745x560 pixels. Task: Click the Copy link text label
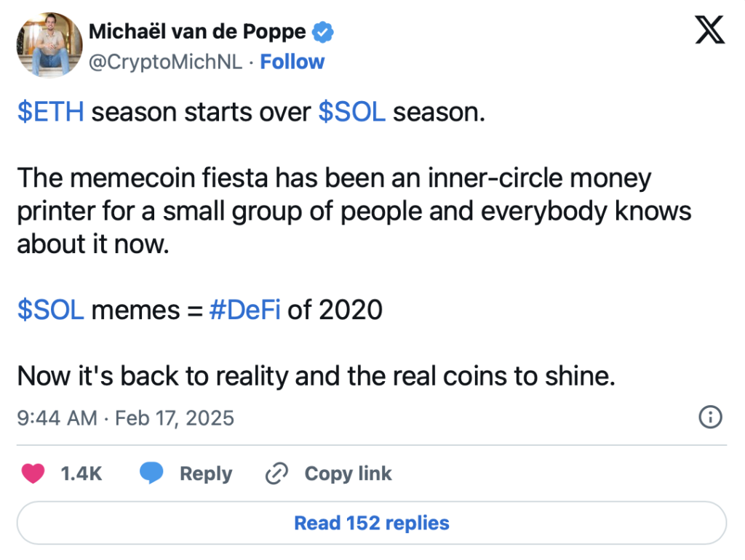tap(348, 474)
